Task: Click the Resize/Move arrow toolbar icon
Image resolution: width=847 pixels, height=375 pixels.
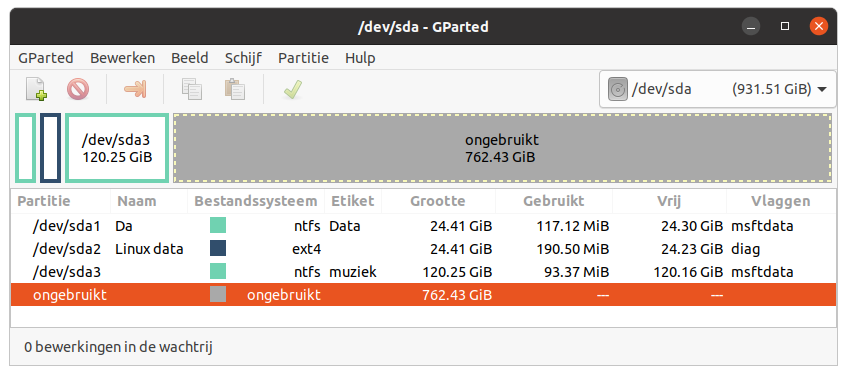Action: pos(135,89)
